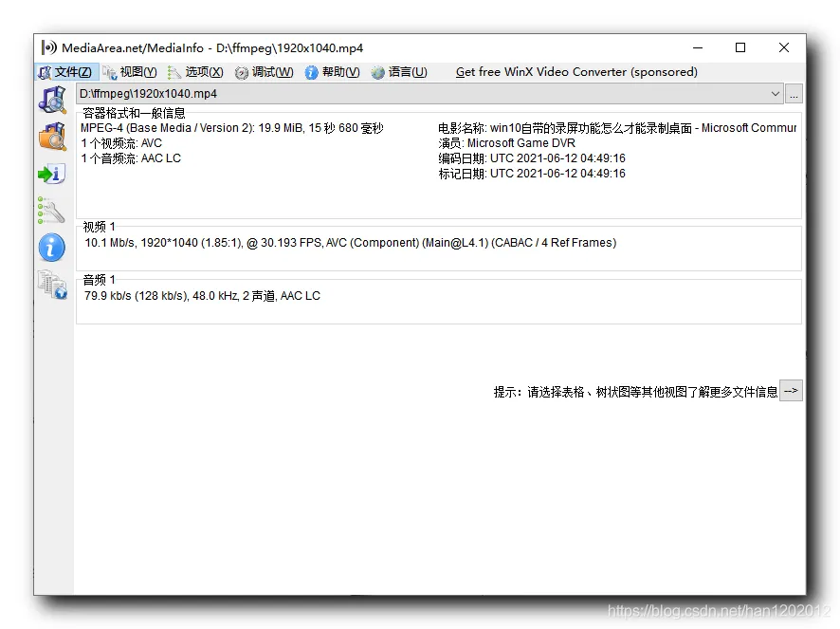Screen dimensions: 840x629
Task: Open the 调试(W) menu
Action: click(x=265, y=72)
